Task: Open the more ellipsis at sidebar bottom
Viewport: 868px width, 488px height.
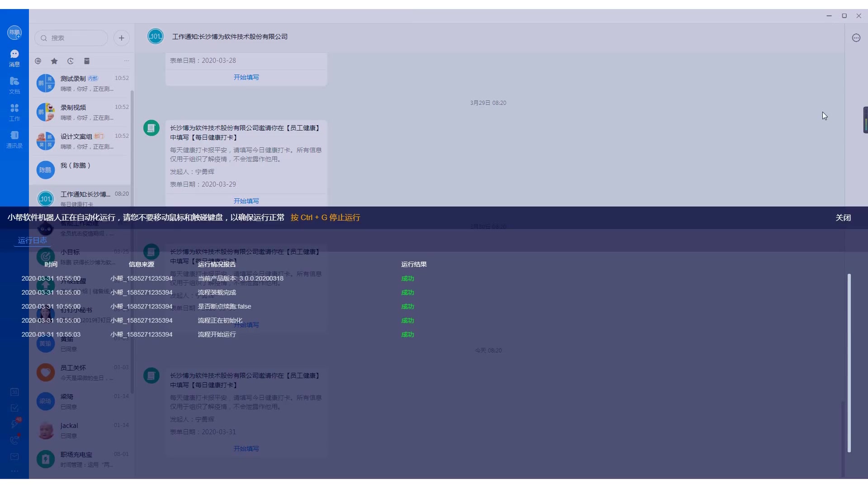Action: 14,471
